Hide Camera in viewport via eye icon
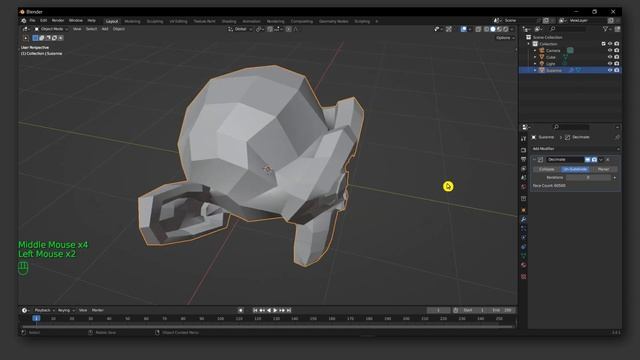The image size is (640, 360). pyautogui.click(x=610, y=51)
